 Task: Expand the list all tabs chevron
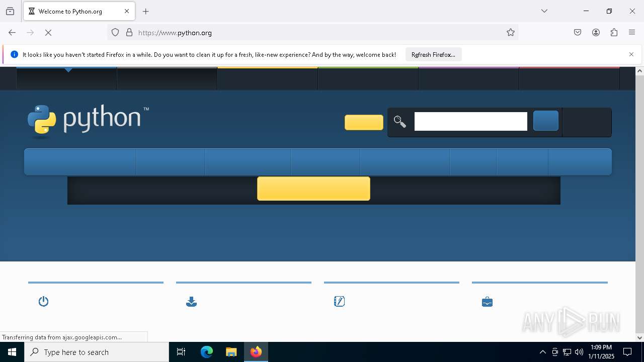544,11
